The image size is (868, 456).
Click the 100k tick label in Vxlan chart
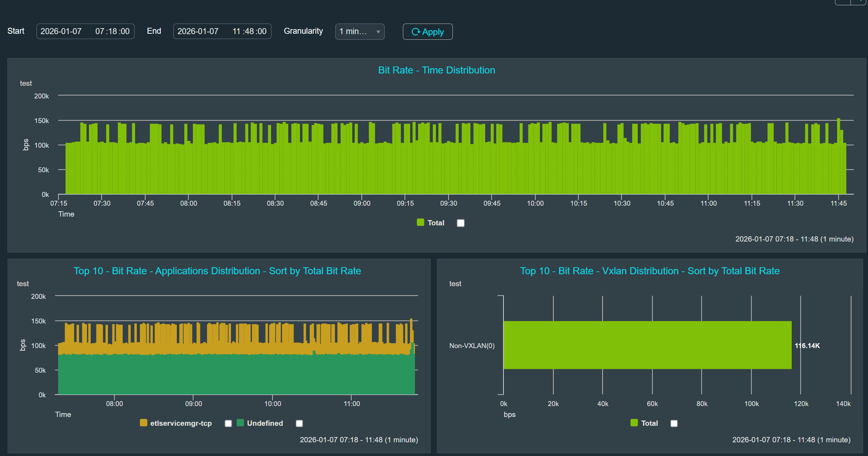pos(751,404)
